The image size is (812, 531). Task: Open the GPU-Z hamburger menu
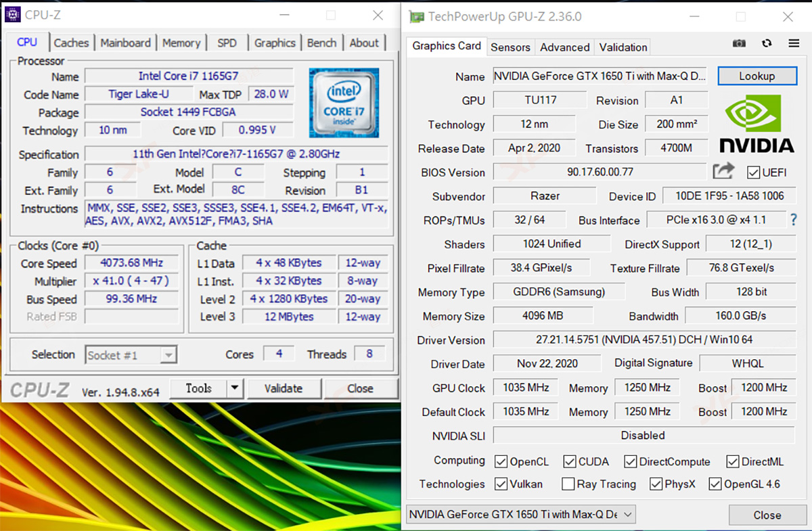coord(794,43)
